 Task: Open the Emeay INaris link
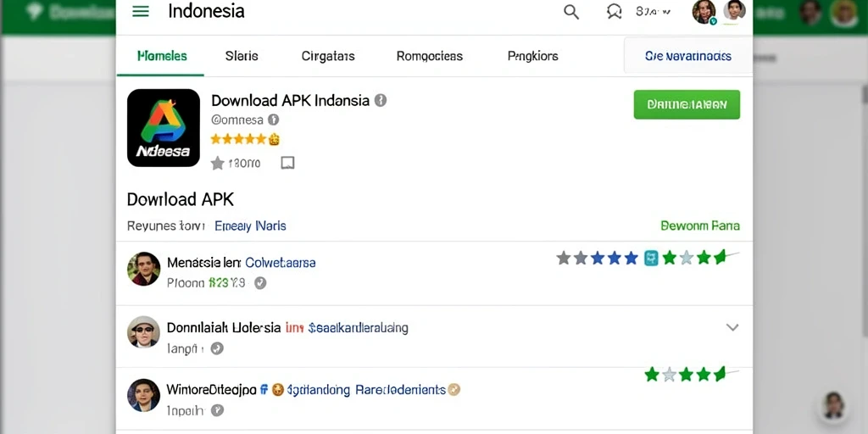click(x=250, y=225)
